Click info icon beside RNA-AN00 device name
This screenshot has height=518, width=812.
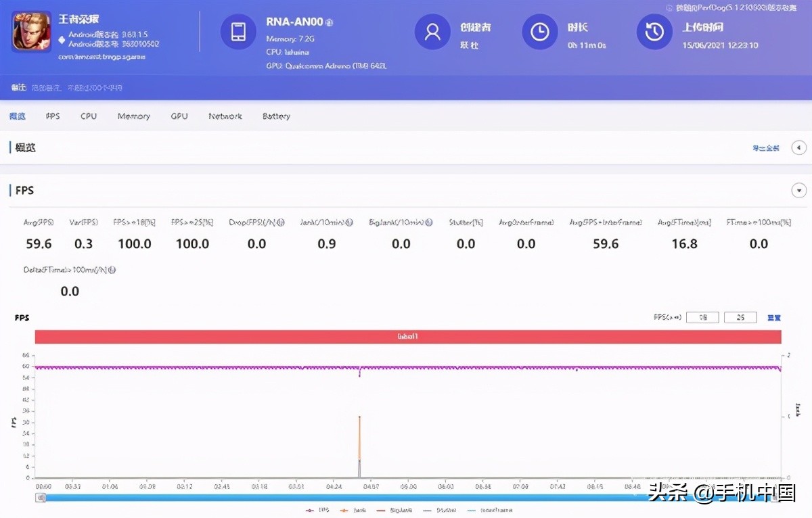click(330, 22)
